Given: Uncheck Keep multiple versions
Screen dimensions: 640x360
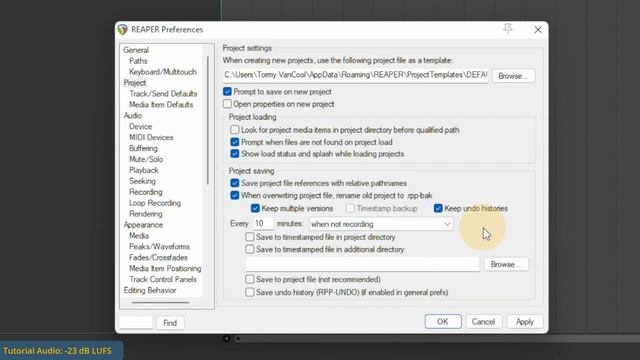Looking at the screenshot, I should pos(255,208).
